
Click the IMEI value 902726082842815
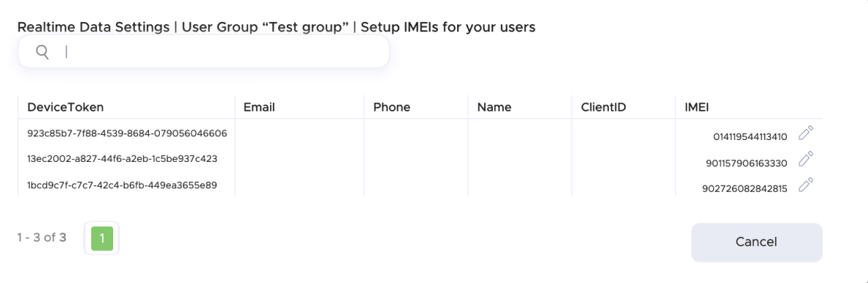[x=745, y=189]
